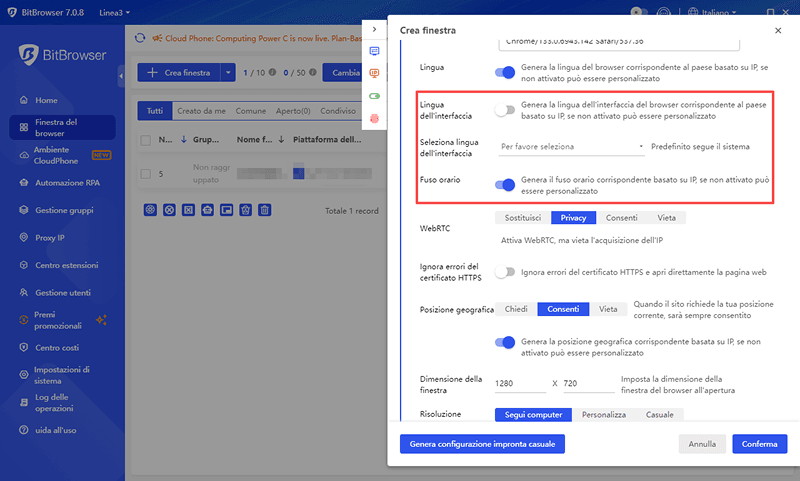
Task: Set WebRTC to Sostituisci
Action: [523, 218]
